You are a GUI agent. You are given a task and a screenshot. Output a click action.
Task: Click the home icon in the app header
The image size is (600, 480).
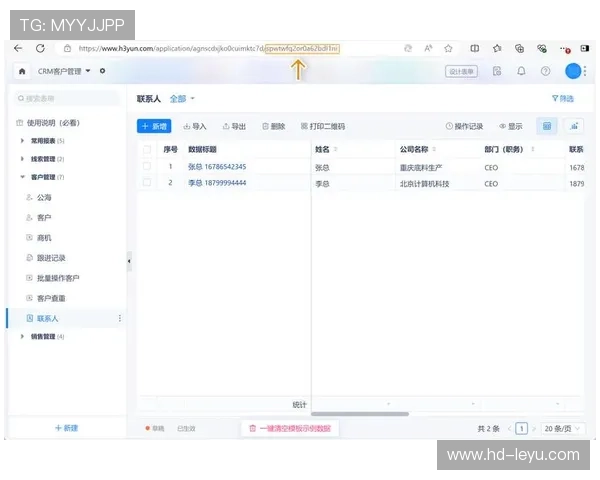[x=22, y=71]
